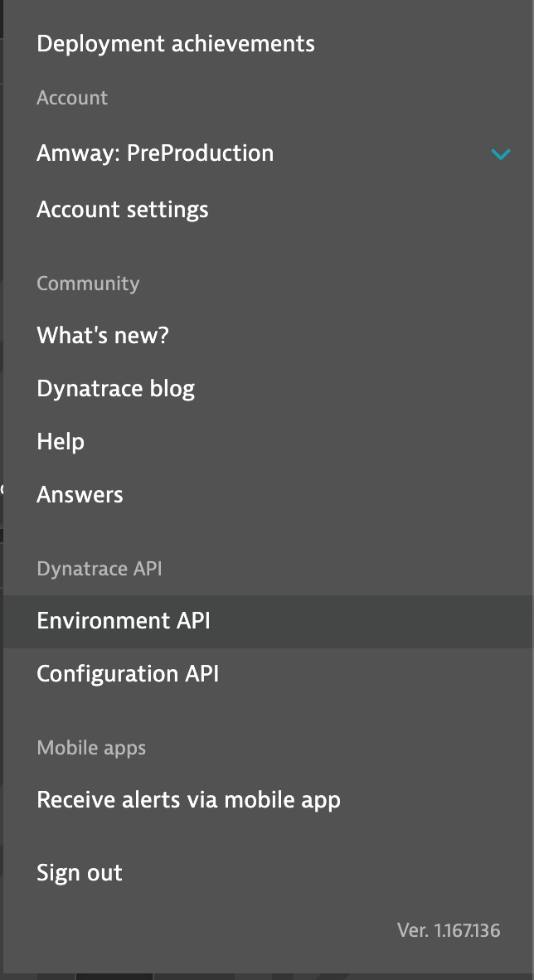
Task: Open the Environment API explorer
Action: pos(124,621)
